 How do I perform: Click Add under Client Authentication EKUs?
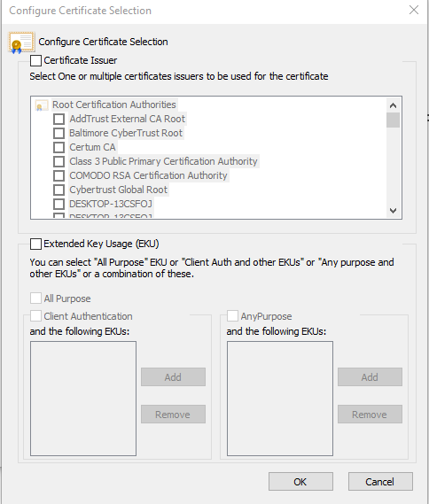(173, 377)
